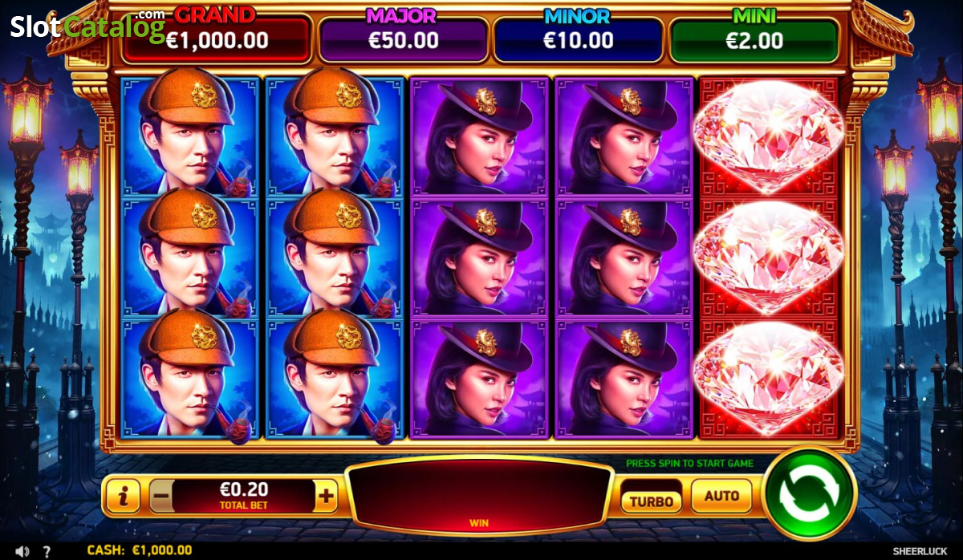Image resolution: width=963 pixels, height=560 pixels.
Task: Click the €0.20 total bet display
Action: point(243,494)
